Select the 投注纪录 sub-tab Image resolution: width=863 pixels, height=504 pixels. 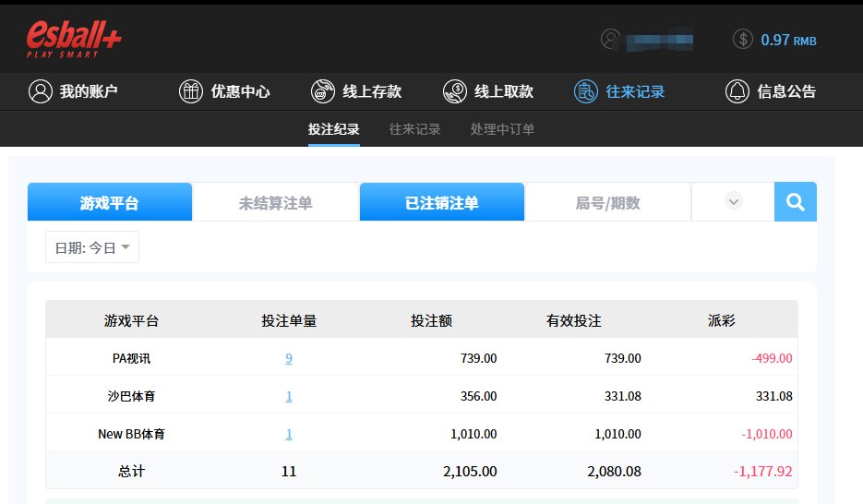point(333,129)
